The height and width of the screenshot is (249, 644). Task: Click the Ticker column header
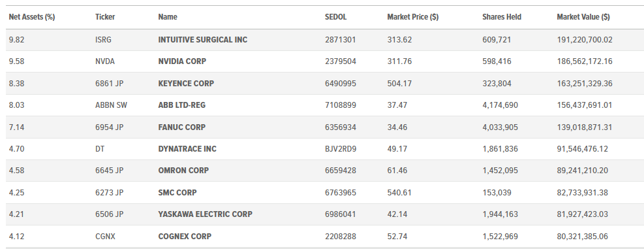105,17
